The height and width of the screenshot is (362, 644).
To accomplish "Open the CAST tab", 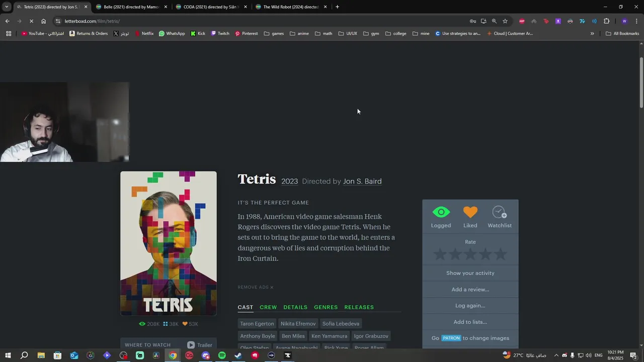I will (246, 307).
